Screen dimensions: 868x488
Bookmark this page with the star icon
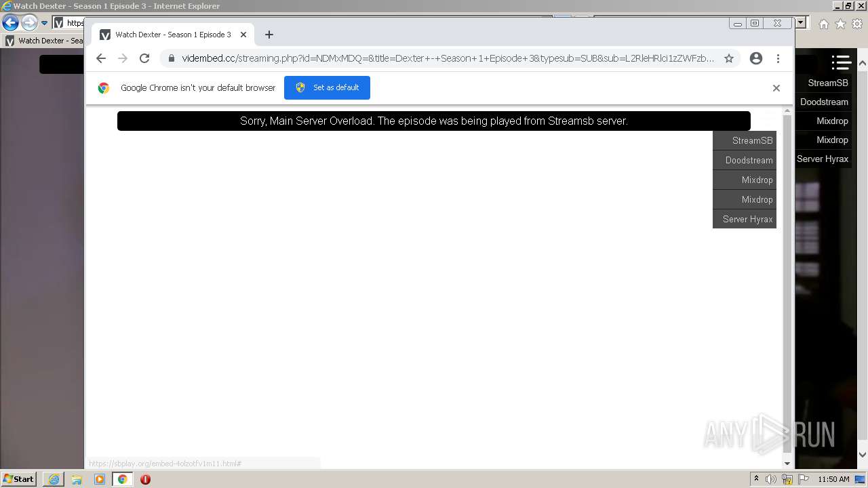click(729, 58)
